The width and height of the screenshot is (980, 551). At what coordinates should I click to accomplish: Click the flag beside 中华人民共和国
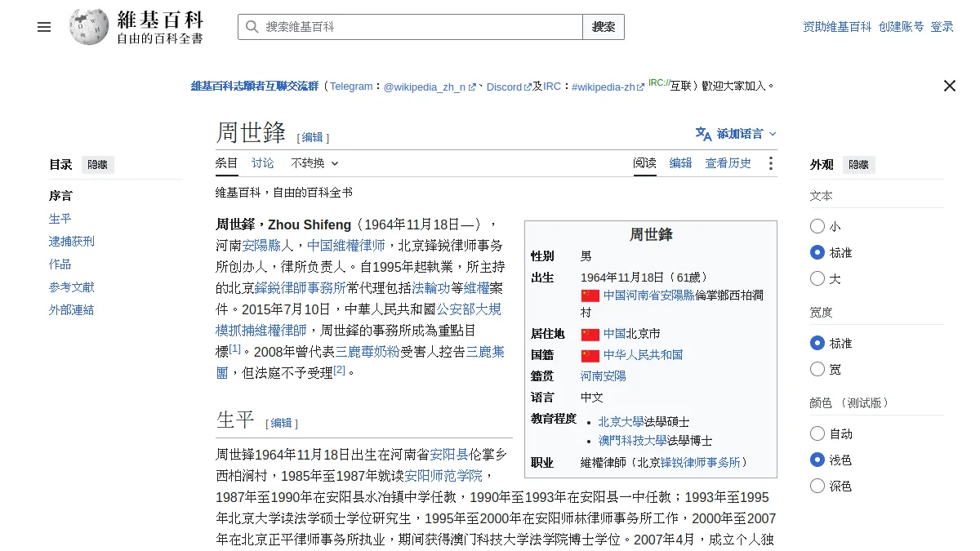pos(590,356)
